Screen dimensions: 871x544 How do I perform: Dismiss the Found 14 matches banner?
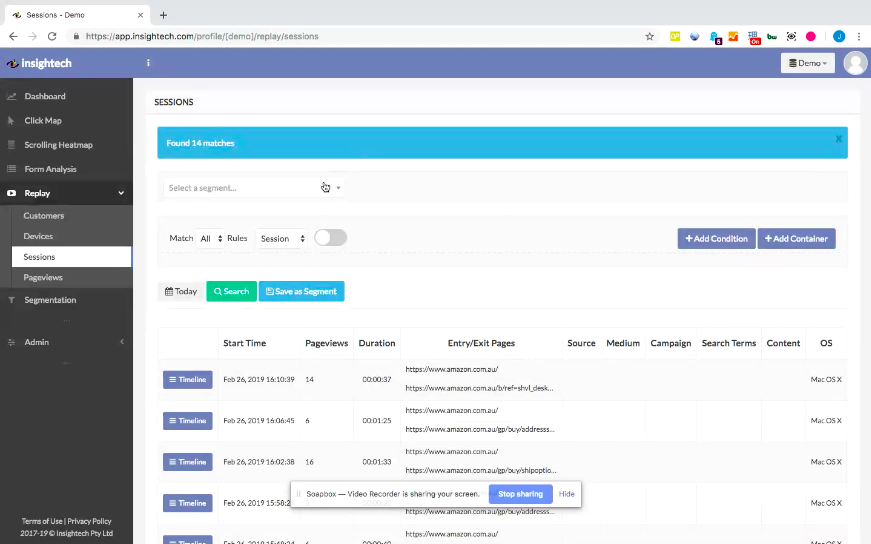click(839, 139)
